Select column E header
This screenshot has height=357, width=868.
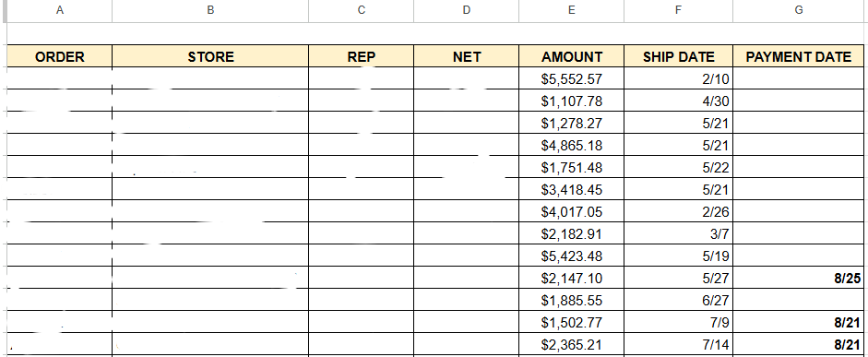pyautogui.click(x=571, y=10)
